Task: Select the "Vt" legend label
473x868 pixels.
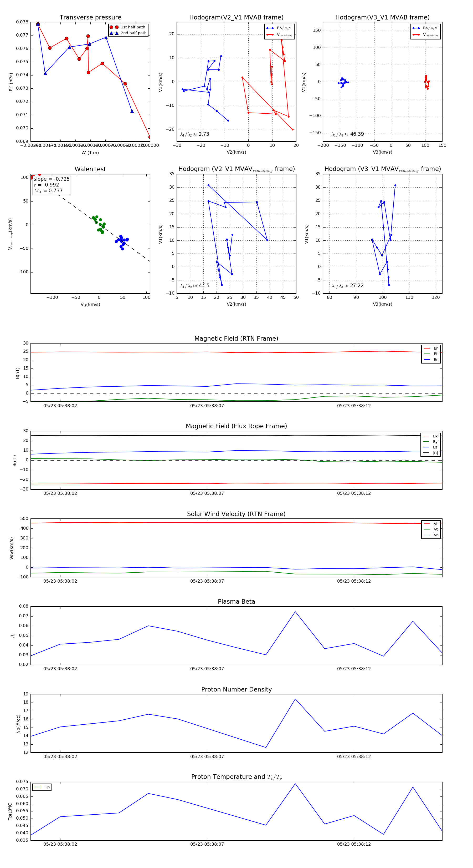Action: point(436,529)
